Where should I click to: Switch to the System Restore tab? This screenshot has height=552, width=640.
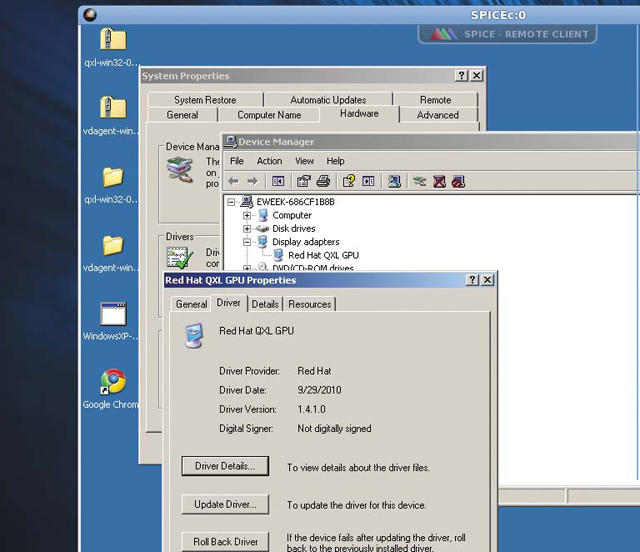point(205,100)
